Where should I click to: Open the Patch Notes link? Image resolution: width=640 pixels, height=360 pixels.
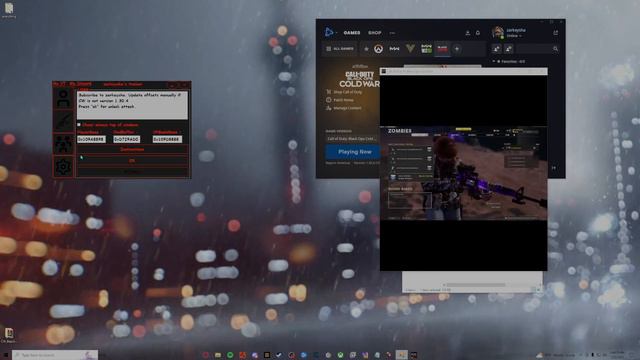(x=340, y=100)
